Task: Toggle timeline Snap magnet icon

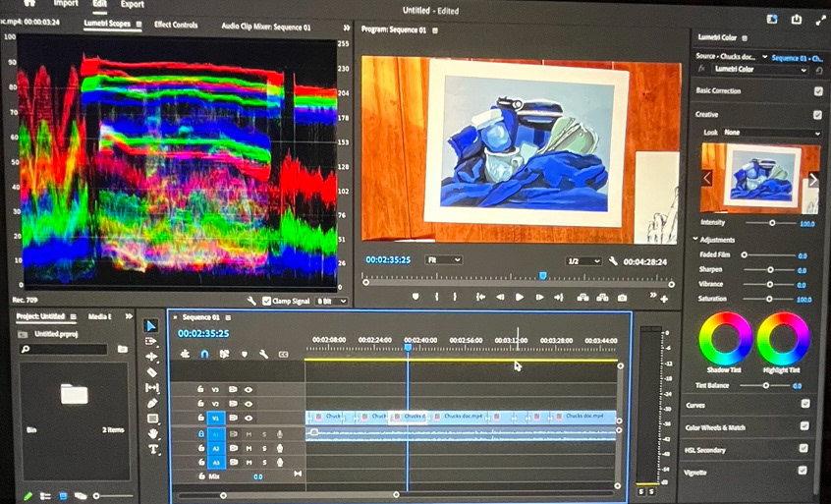Action: point(204,354)
